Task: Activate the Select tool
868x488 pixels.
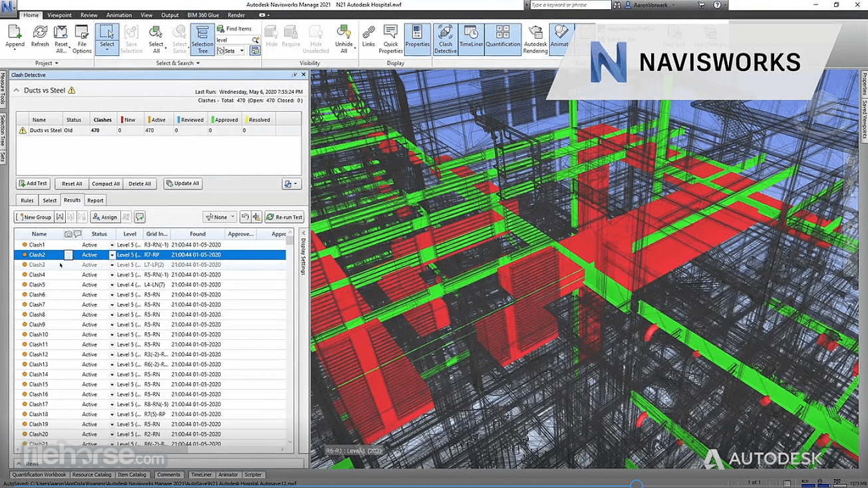Action: (x=107, y=39)
